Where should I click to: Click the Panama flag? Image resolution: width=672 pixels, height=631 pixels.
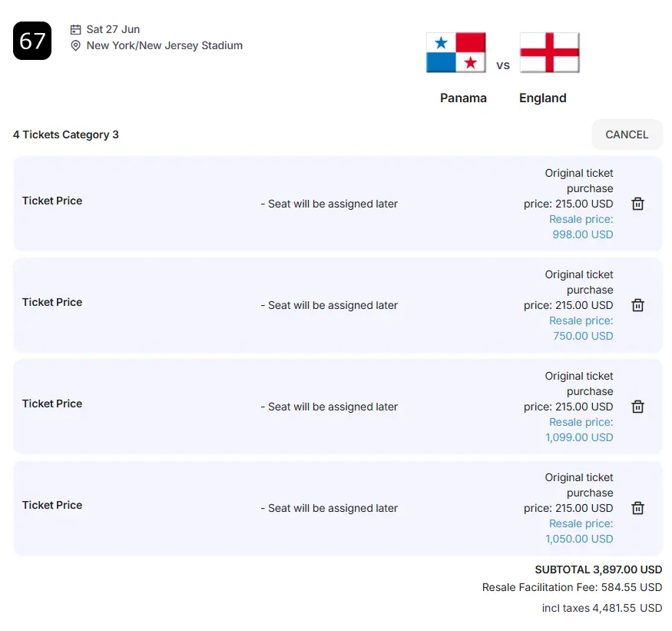pyautogui.click(x=456, y=52)
